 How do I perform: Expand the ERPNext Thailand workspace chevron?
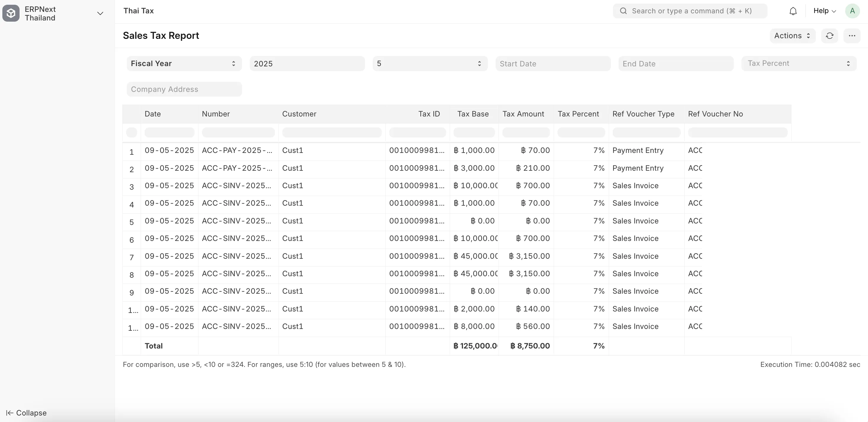coord(100,13)
